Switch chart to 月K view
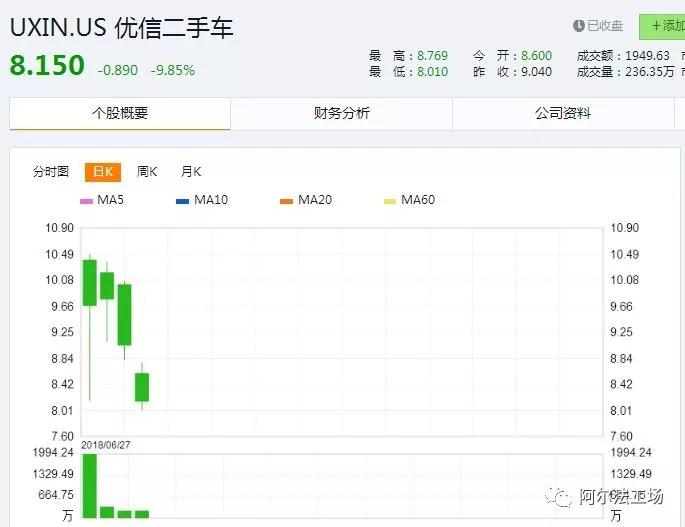 click(x=191, y=171)
